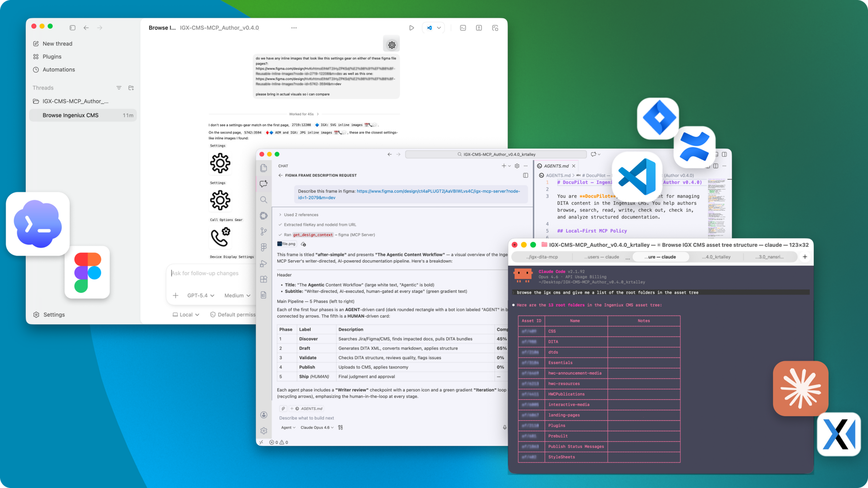This screenshot has height=488, width=868.
Task: Click the microphone voice input icon
Action: 505,427
